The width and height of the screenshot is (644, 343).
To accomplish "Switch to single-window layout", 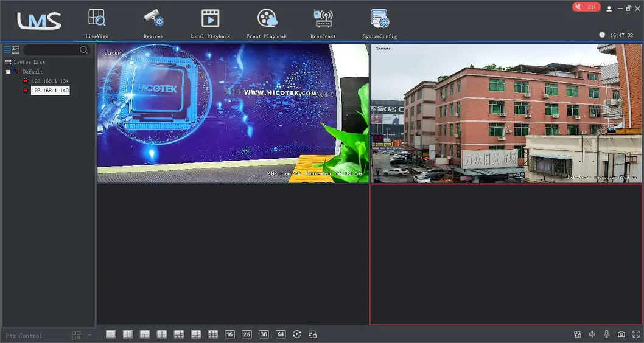I will [111, 334].
